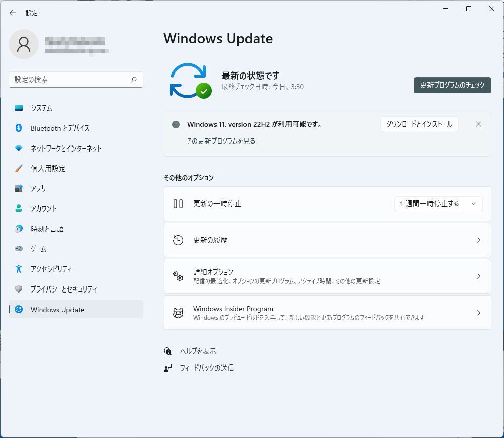Click the 更新プログラムのチェック button
The image size is (504, 438).
[452, 85]
